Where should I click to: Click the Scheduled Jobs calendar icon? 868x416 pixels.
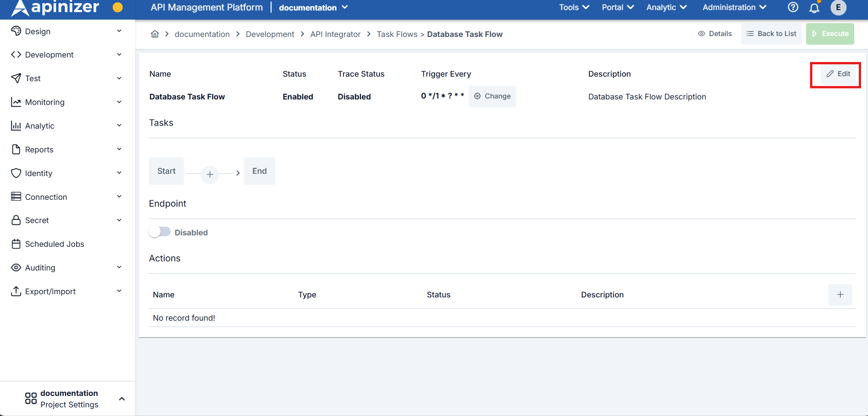(x=16, y=244)
